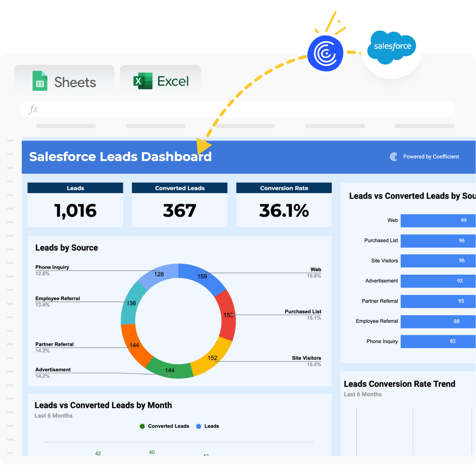Select the Converted Leads 367 value
The height and width of the screenshot is (465, 476).
(x=180, y=210)
